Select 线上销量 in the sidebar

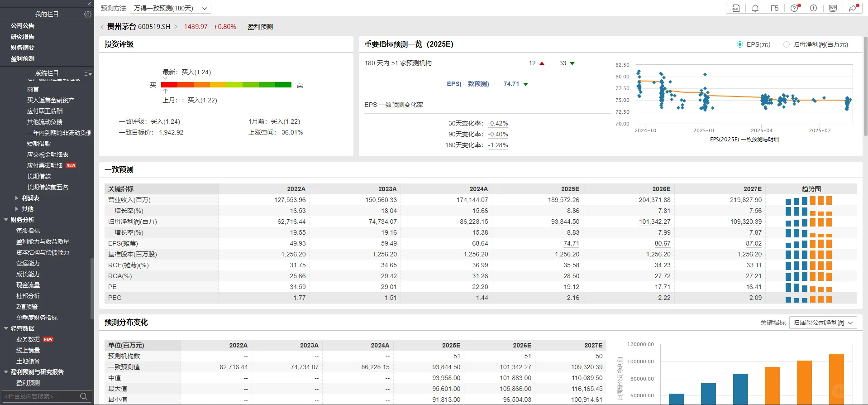click(28, 350)
